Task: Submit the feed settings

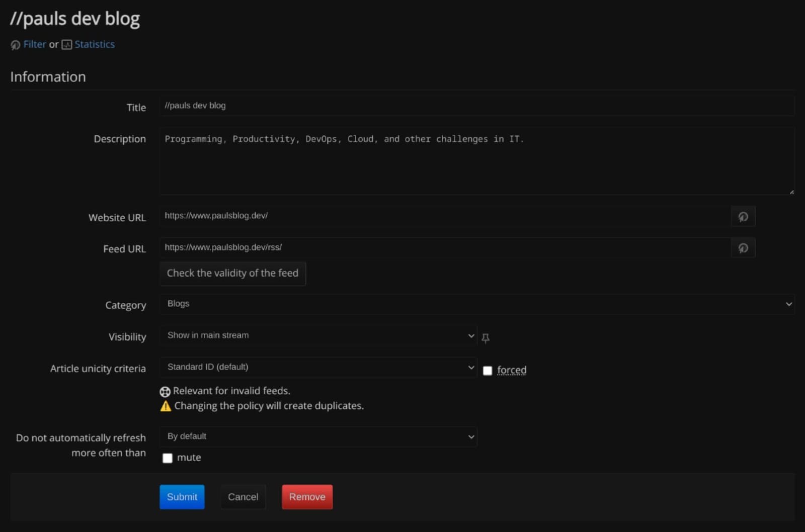Action: click(x=182, y=497)
